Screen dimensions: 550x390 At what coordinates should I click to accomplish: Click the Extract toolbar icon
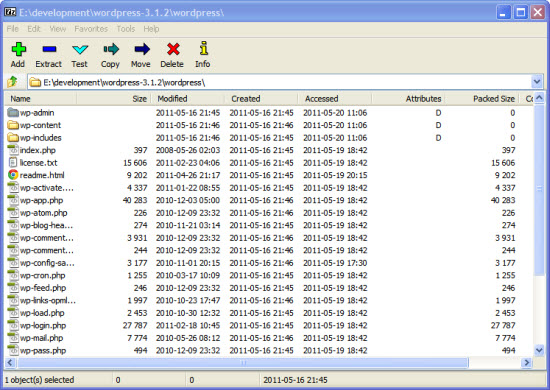(49, 49)
